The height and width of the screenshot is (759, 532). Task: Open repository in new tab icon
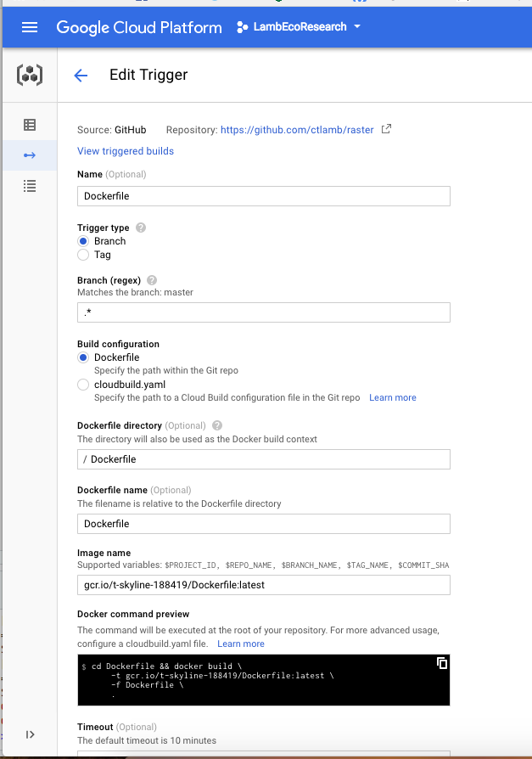coord(386,129)
